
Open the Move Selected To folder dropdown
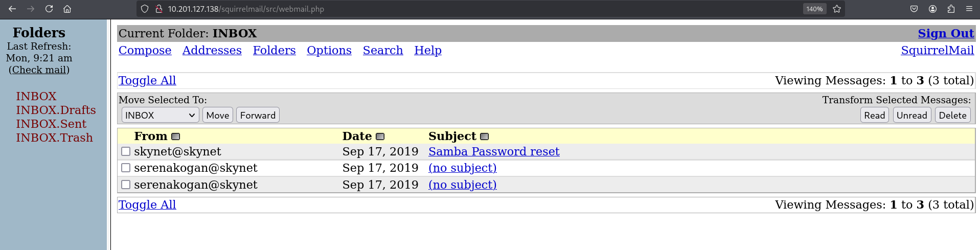click(160, 115)
